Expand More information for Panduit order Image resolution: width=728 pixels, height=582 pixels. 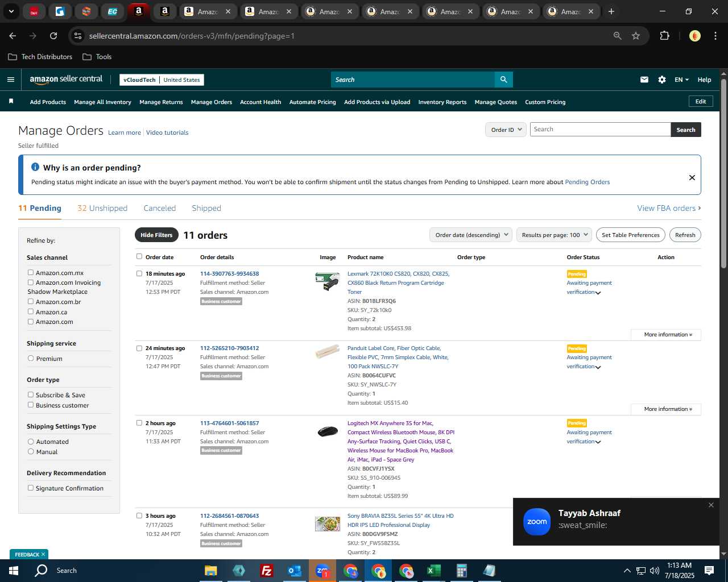click(666, 409)
